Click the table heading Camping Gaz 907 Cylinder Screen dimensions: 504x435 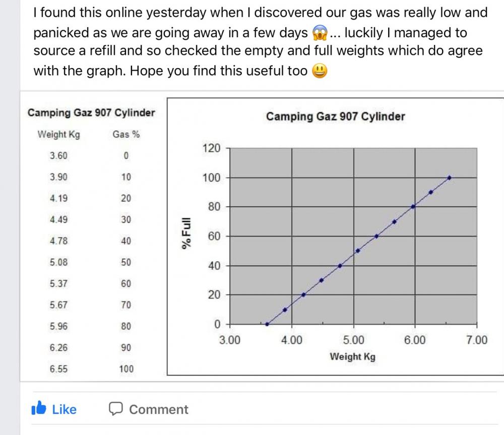point(91,112)
